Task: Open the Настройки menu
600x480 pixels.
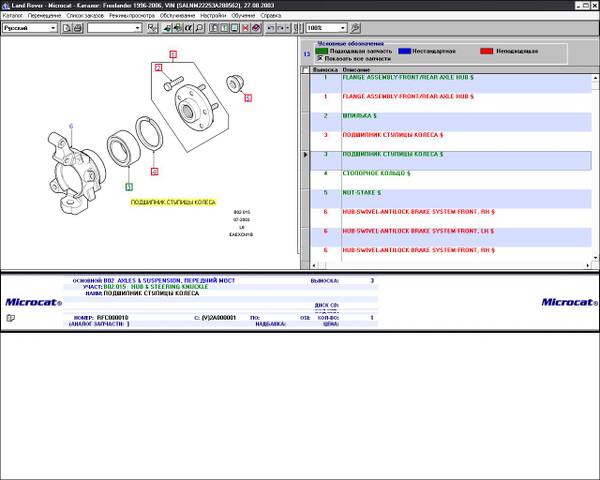Action: pyautogui.click(x=213, y=16)
